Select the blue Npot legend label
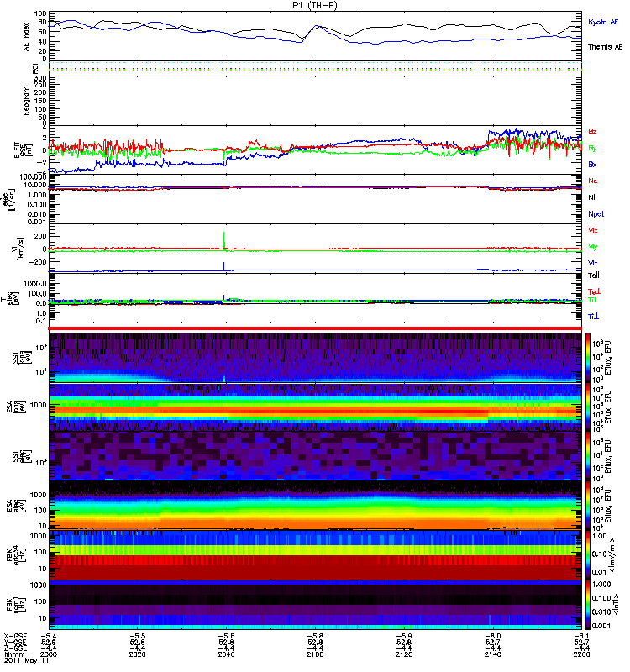Image resolution: width=630 pixels, height=672 pixels. tap(596, 214)
